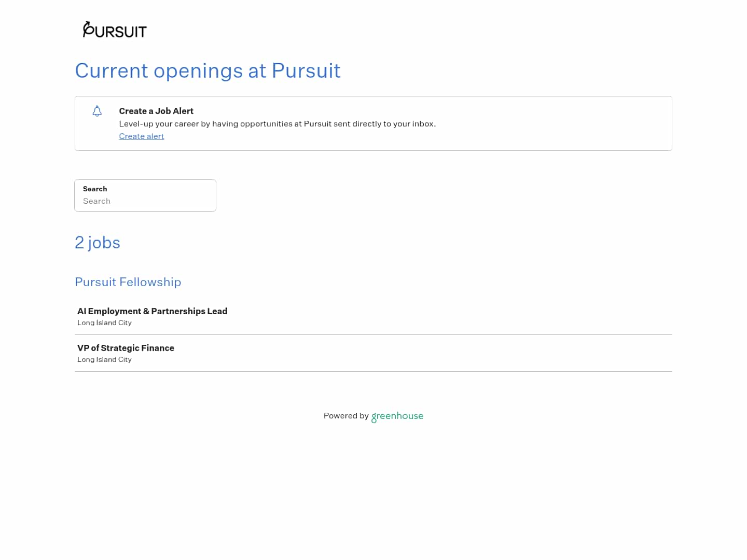
Task: Click Long Island City under AI Employment
Action: click(104, 323)
